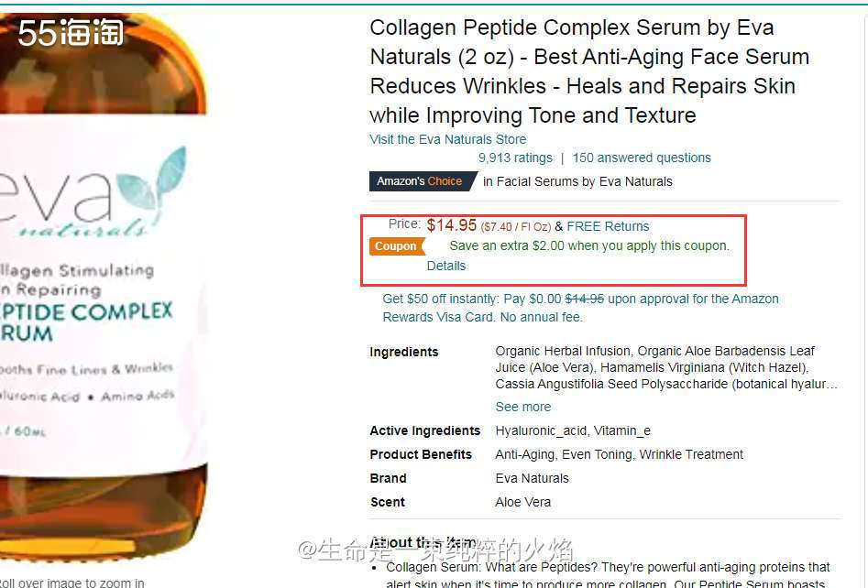Screen dimensions: 868x588
Task: Click the About this item heading
Action: (x=423, y=543)
